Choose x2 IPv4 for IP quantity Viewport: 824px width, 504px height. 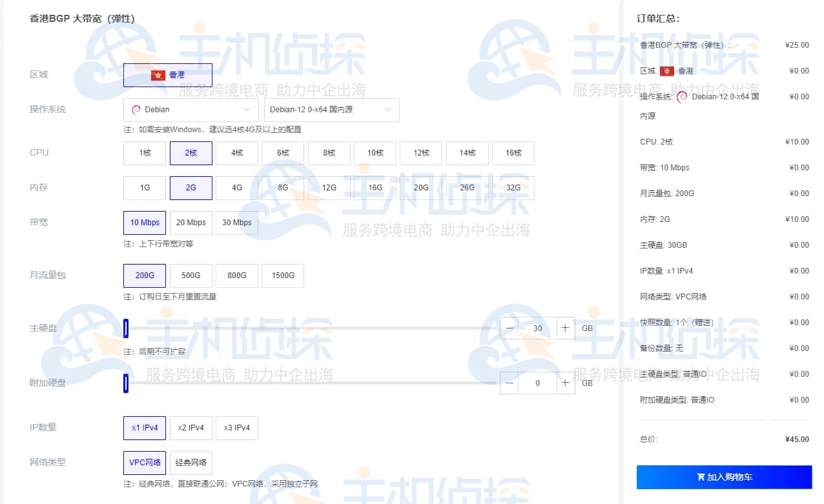(191, 427)
